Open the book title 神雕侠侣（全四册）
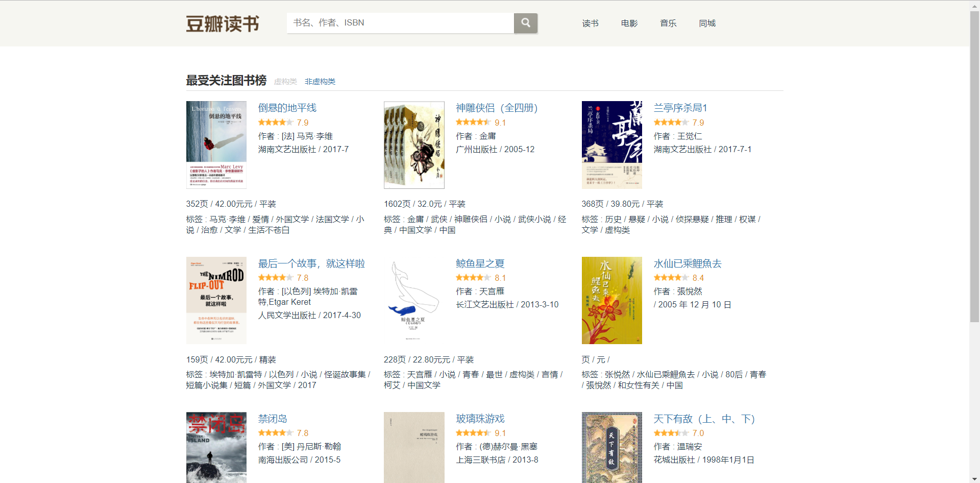 (x=497, y=108)
